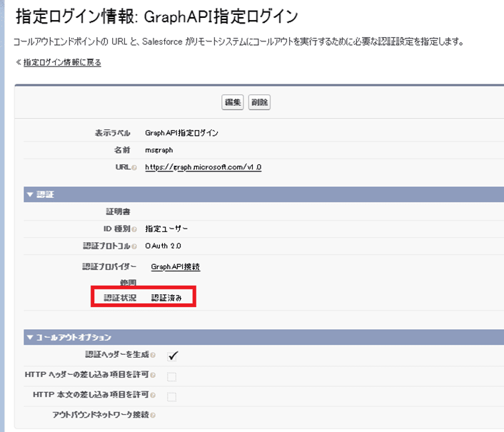Click help icon beside HTTP 本文の差し込み項目を許可
Image resolution: width=504 pixels, height=432 pixels.
153,395
